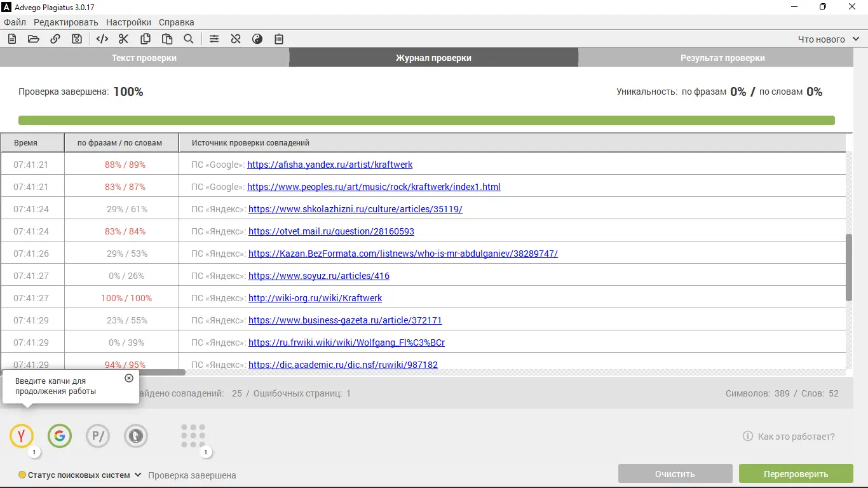Image resolution: width=868 pixels, height=488 pixels.
Task: Open the Kazan.BezFormata.com link
Action: (x=403, y=254)
